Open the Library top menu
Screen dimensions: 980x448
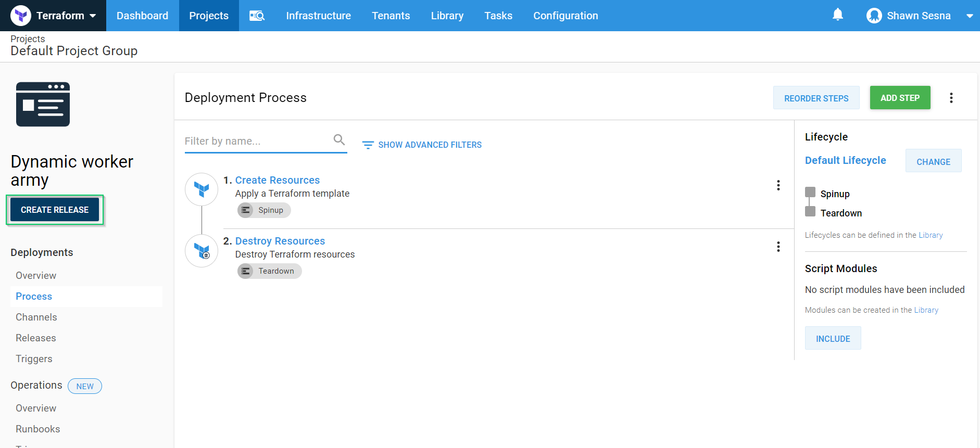pyautogui.click(x=447, y=16)
